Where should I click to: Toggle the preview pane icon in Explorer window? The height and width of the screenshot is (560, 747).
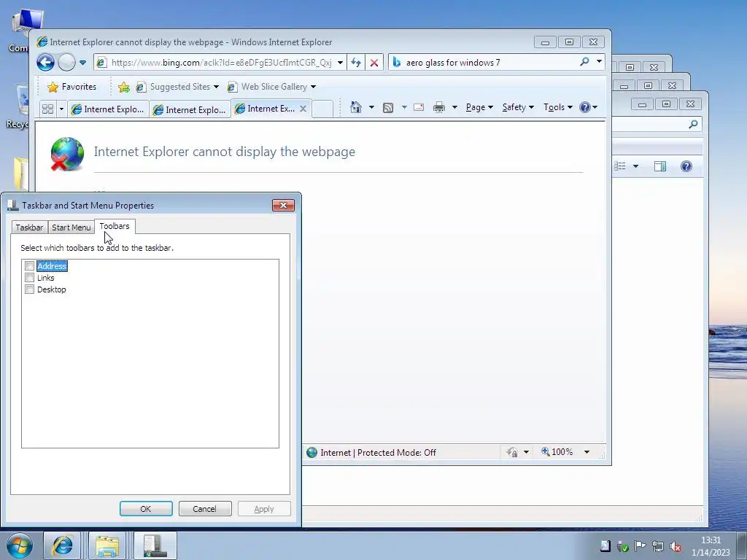tap(659, 166)
